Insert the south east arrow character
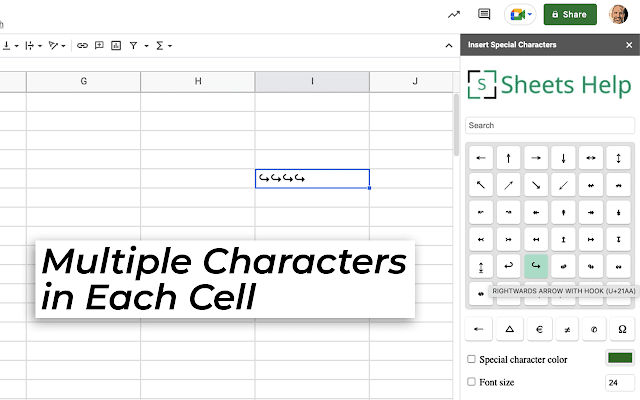The image size is (640, 400). [x=536, y=185]
